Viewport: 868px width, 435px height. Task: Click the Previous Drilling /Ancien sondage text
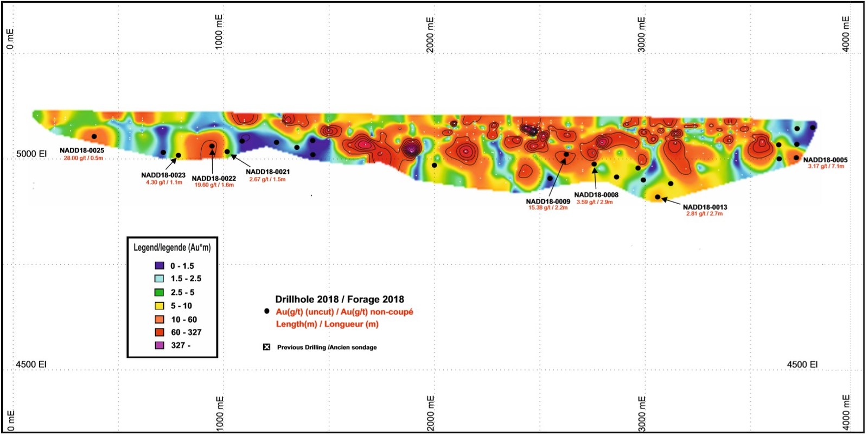327,348
